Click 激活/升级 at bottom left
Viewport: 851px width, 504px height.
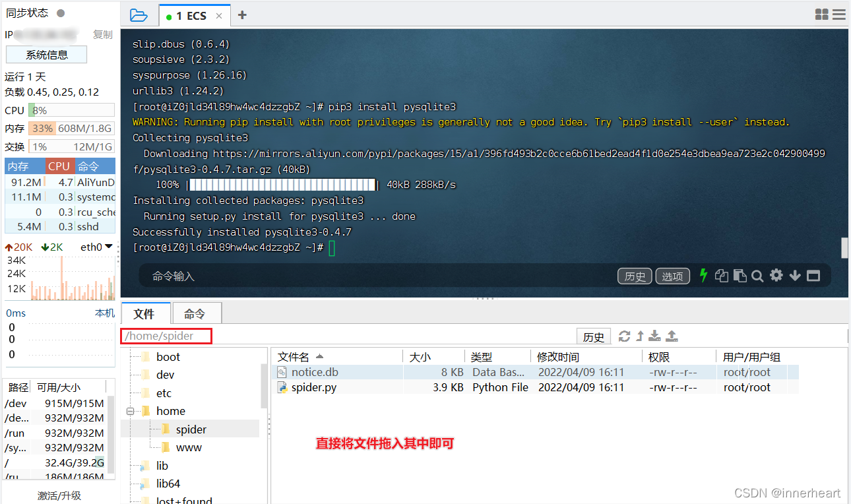click(59, 495)
